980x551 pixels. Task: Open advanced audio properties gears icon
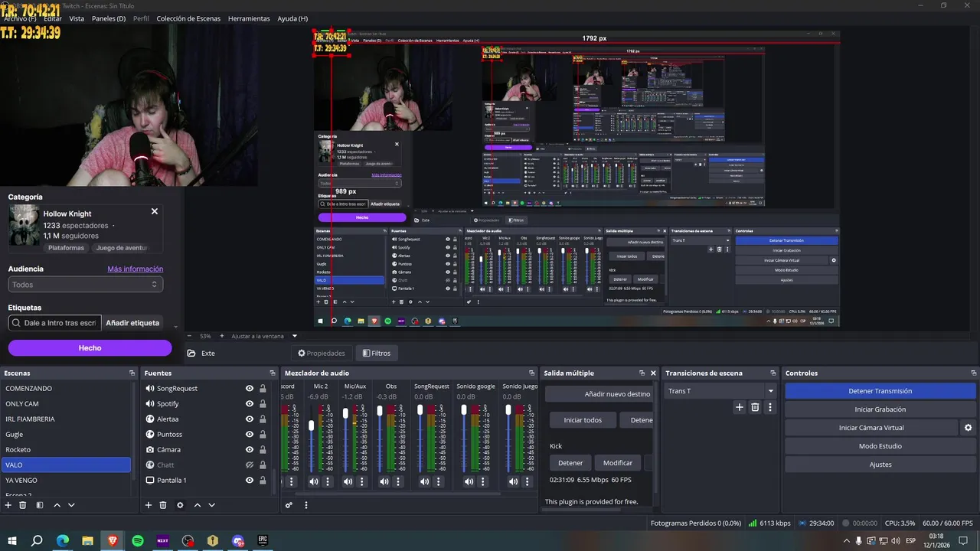pos(289,505)
